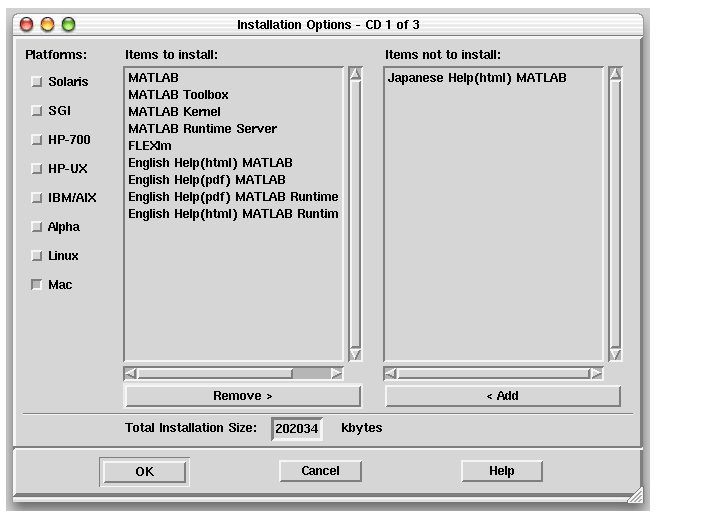Click the Remove > button
This screenshot has height=526, width=724.
click(x=243, y=396)
